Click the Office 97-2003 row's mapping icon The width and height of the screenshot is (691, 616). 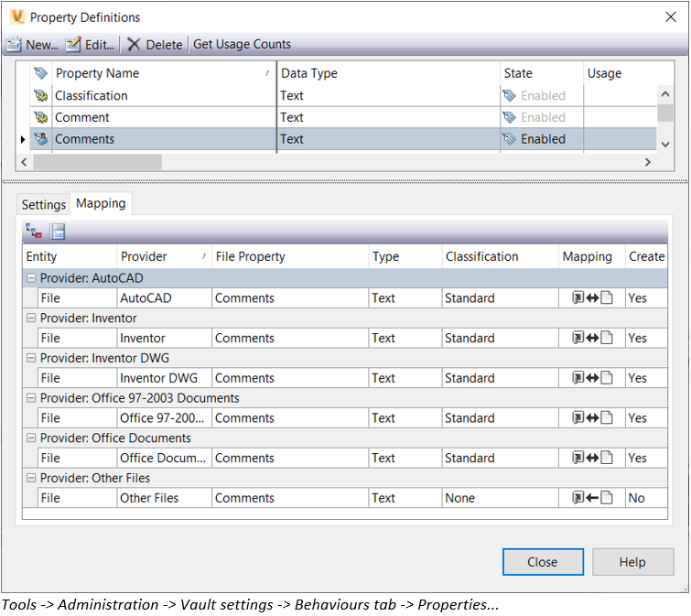tap(592, 417)
